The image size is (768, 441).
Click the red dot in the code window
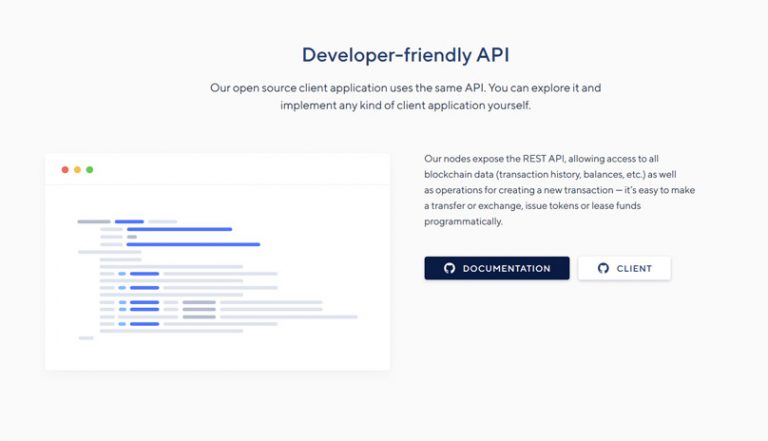click(65, 170)
